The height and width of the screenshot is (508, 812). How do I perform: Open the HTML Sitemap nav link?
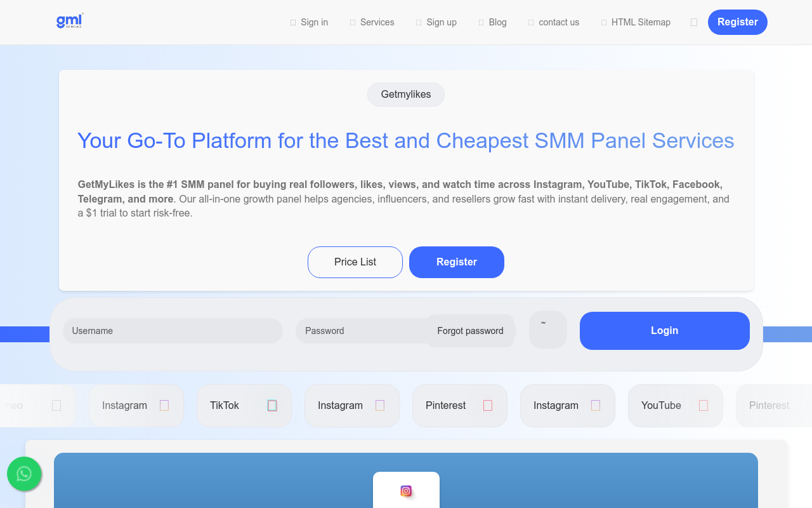[635, 22]
